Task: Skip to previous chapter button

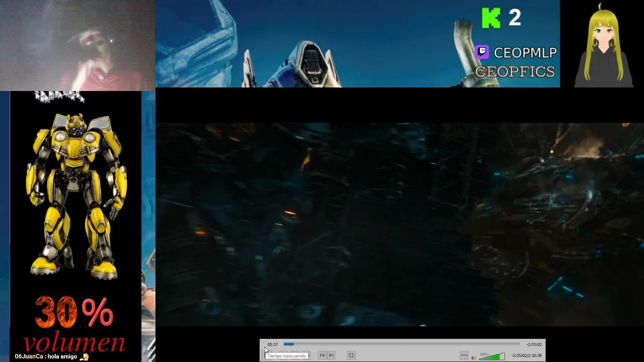Action: [x=322, y=355]
